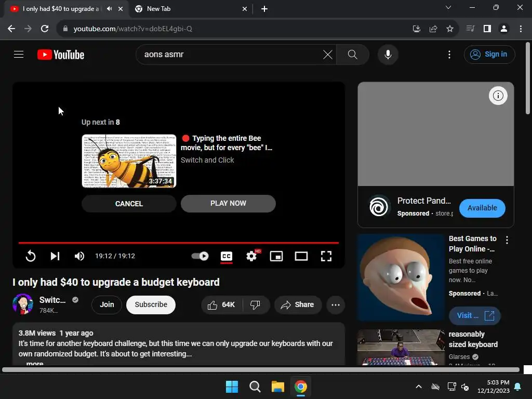The width and height of the screenshot is (532, 399).
Task: Seek on the red video progress bar
Action: coord(179,243)
